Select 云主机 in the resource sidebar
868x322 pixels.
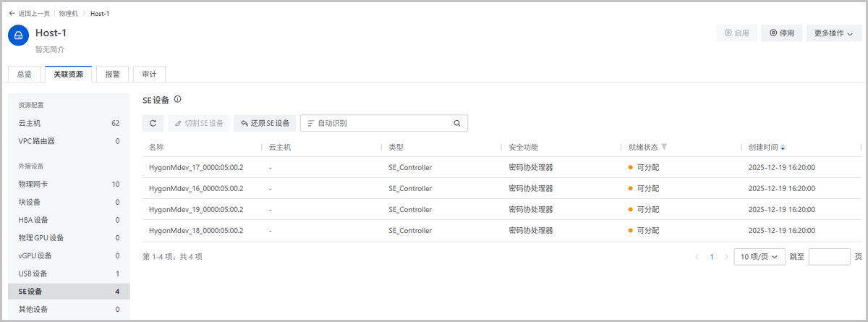coord(30,123)
